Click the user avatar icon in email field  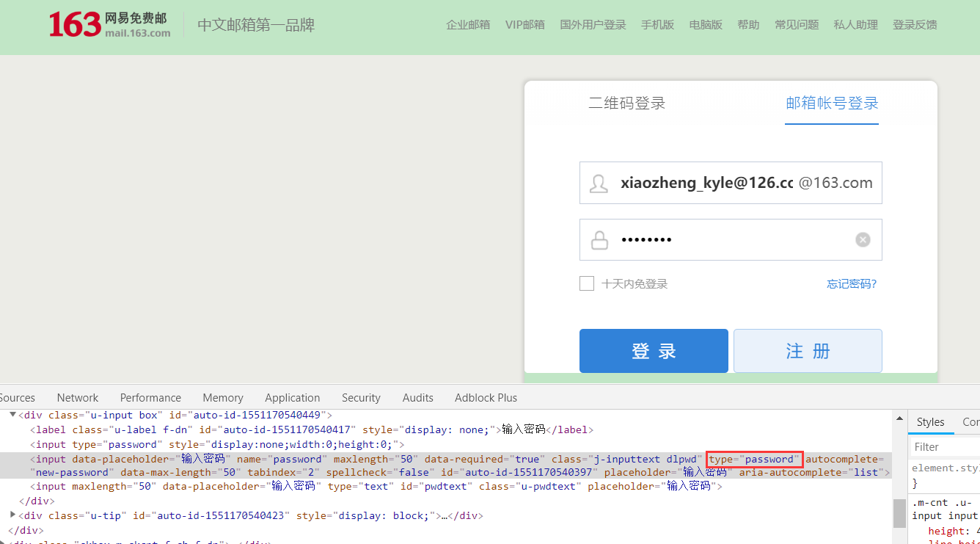click(x=599, y=184)
